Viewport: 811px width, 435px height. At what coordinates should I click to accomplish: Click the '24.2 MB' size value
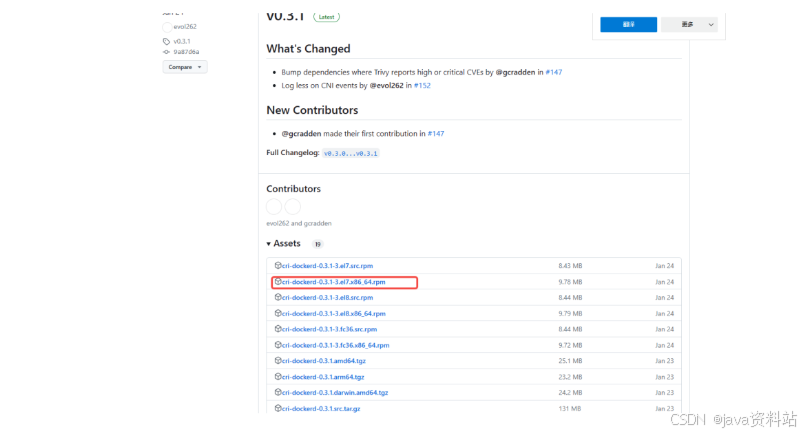click(x=570, y=393)
